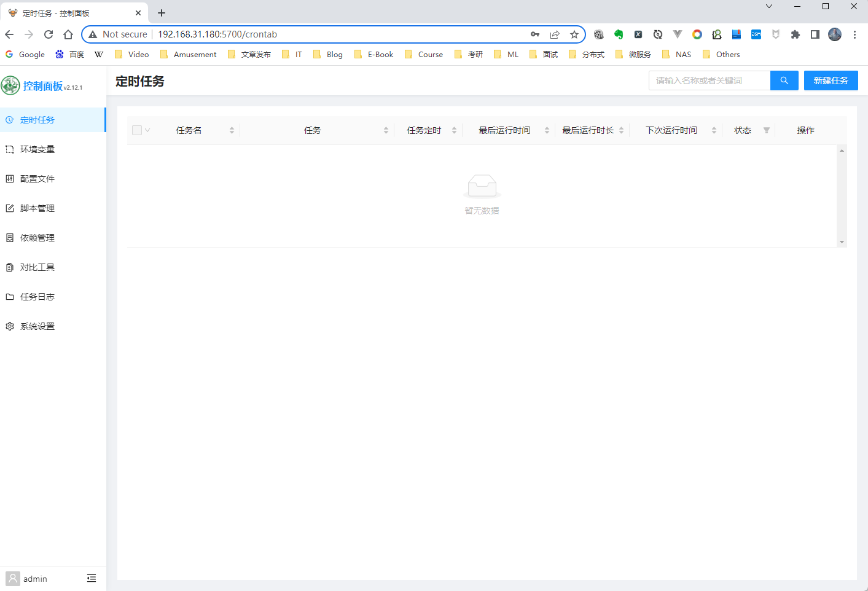Bookmark this page with the star icon
868x591 pixels.
[574, 34]
